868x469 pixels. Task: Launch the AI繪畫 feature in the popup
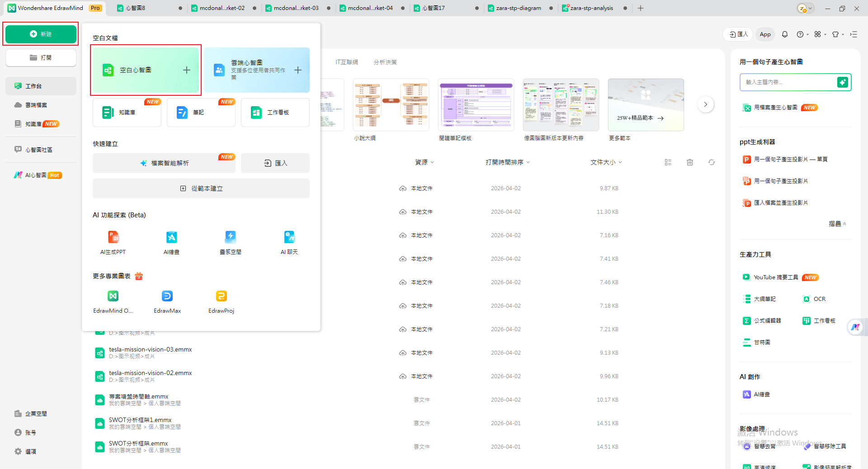(x=171, y=237)
